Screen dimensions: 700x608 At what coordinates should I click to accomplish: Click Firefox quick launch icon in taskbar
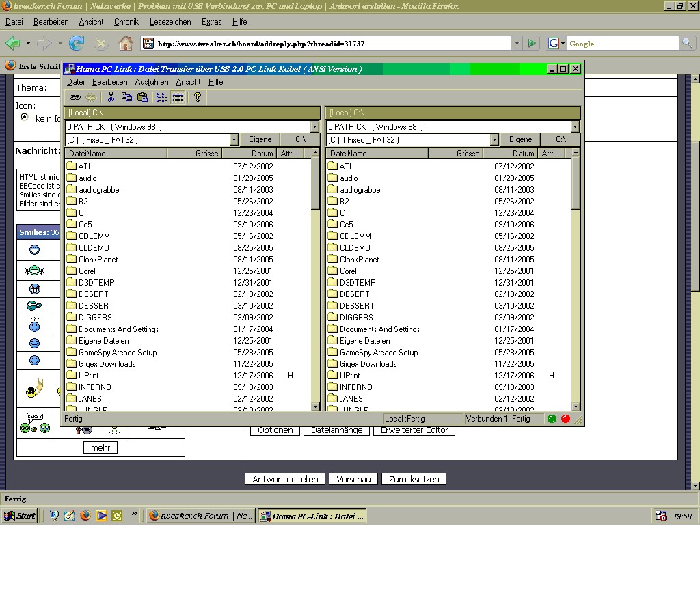tap(85, 516)
